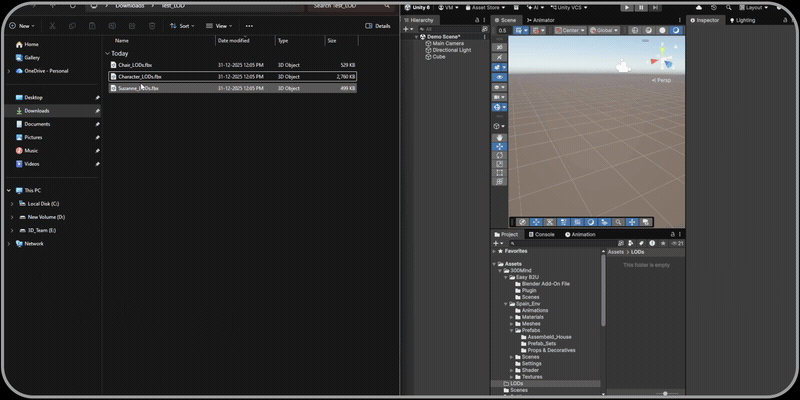Select the Rect transform tool

(x=499, y=172)
